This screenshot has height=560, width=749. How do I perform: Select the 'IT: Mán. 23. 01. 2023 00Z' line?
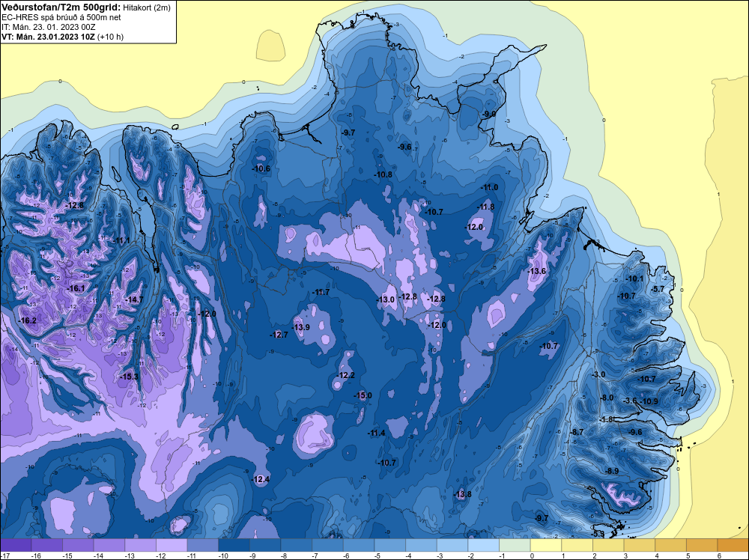48,27
